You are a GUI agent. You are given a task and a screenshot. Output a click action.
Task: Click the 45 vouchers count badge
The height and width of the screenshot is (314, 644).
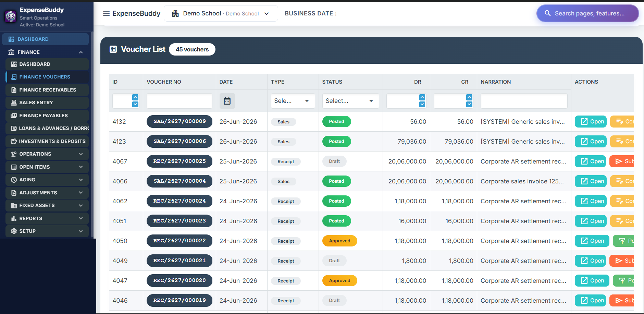pos(192,49)
